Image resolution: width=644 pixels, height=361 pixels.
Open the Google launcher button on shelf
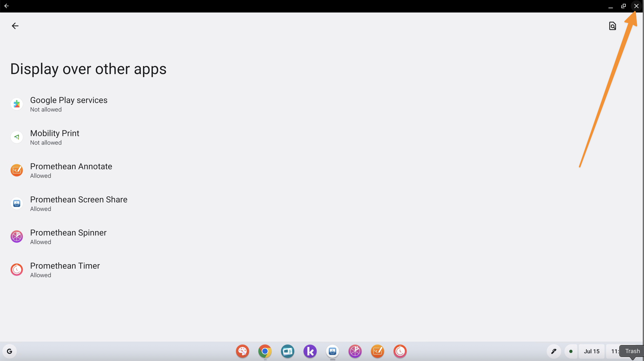(x=10, y=351)
